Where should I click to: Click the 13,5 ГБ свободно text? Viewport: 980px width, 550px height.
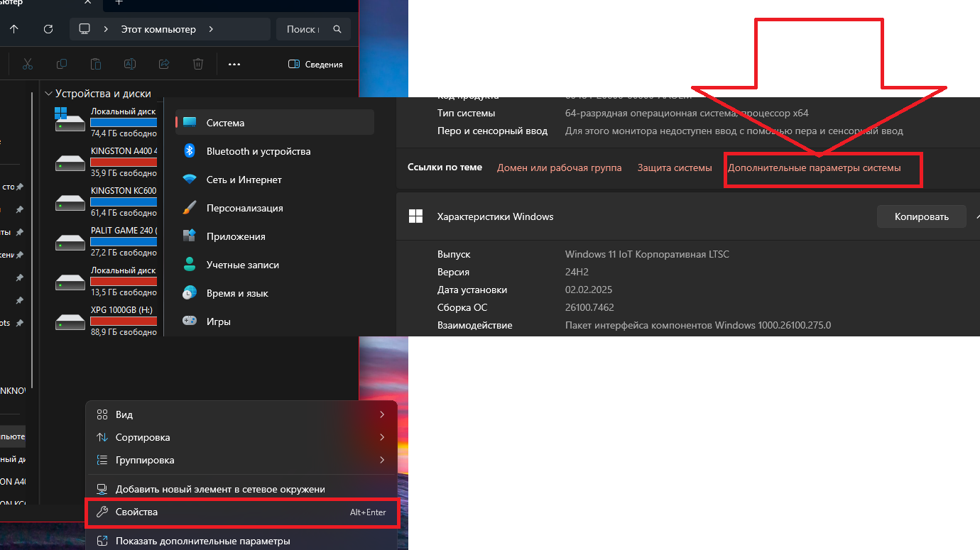pos(124,292)
